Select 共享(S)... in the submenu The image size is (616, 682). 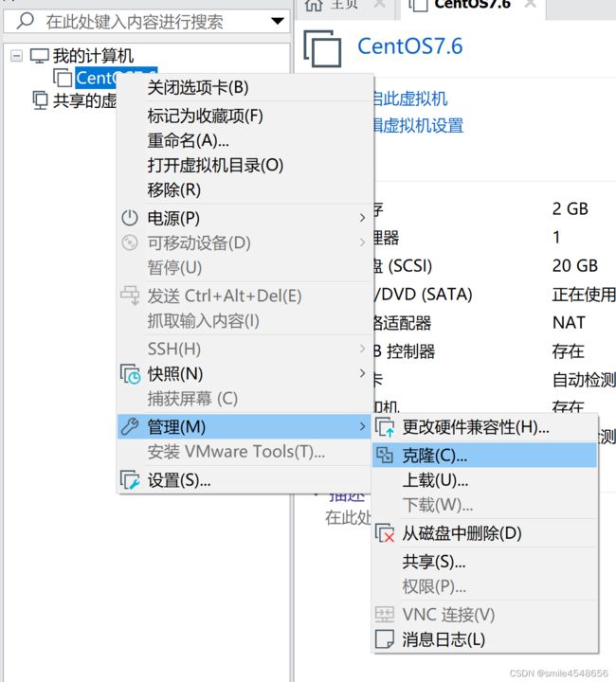[x=484, y=562]
